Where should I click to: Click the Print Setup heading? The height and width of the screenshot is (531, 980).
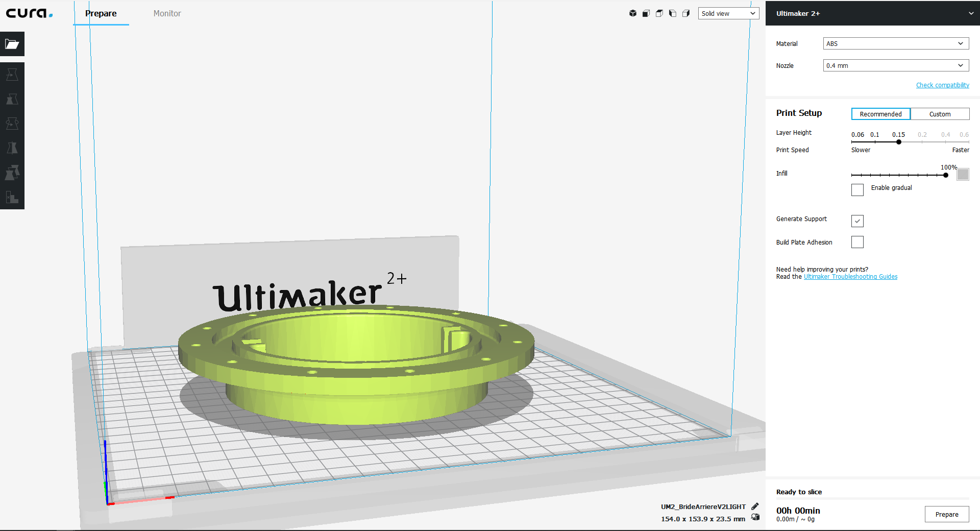coord(799,113)
